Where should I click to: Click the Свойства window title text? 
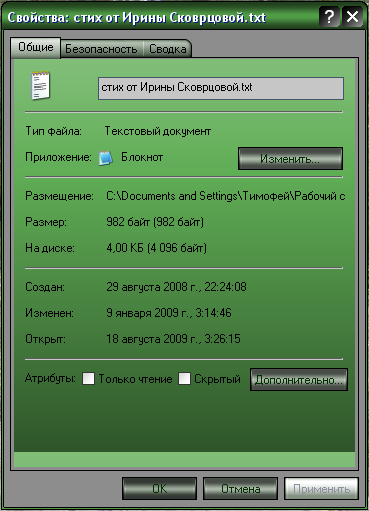[x=137, y=17]
